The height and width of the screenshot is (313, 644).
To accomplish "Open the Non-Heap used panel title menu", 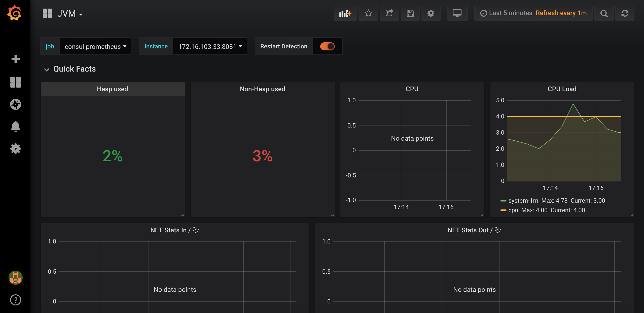I will tap(263, 89).
